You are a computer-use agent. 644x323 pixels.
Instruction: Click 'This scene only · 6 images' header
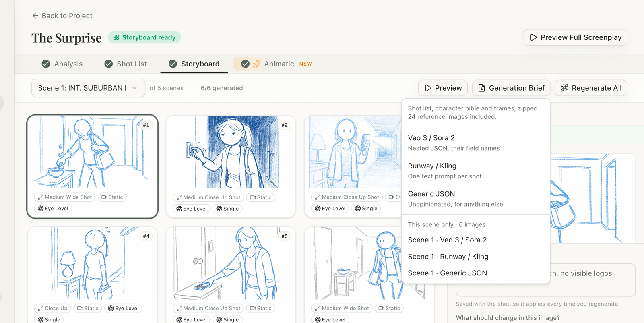click(x=446, y=224)
